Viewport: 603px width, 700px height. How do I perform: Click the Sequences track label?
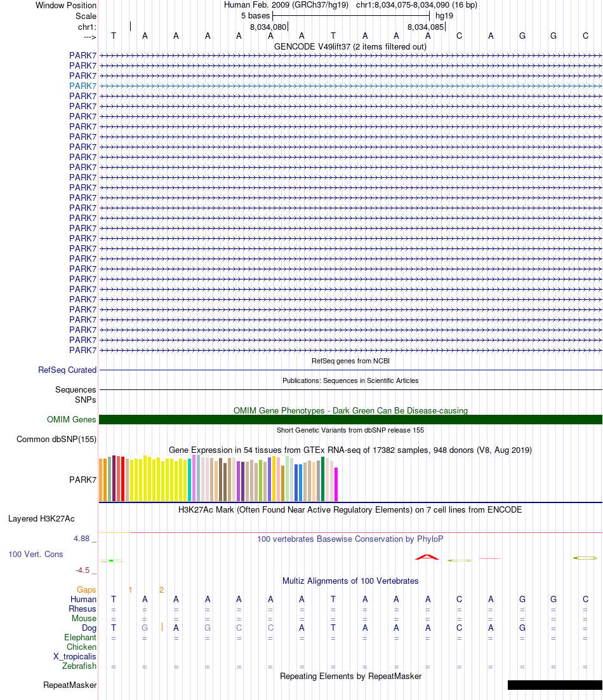click(x=76, y=389)
